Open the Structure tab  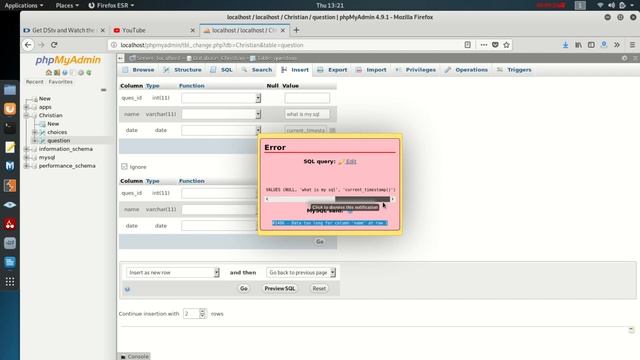pos(182,70)
